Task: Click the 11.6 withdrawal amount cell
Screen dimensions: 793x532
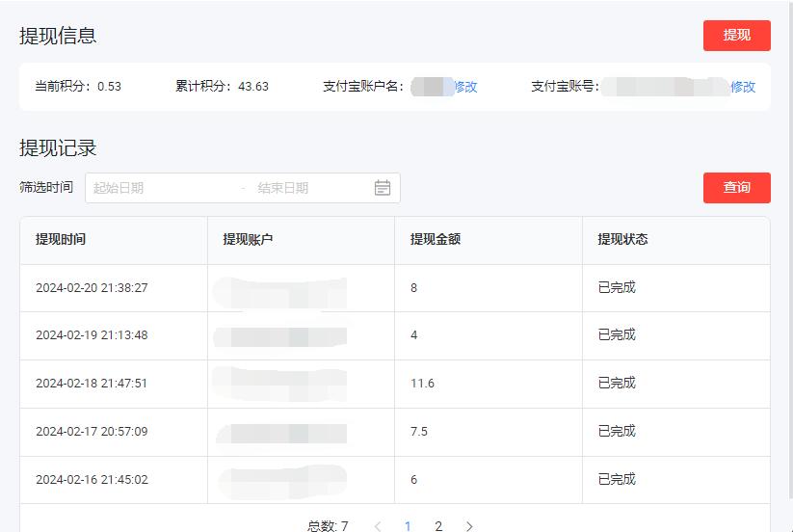Action: click(x=422, y=384)
